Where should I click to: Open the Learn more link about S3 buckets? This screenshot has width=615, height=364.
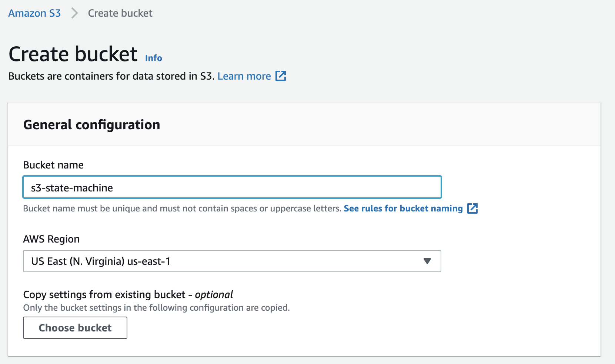pyautogui.click(x=245, y=76)
